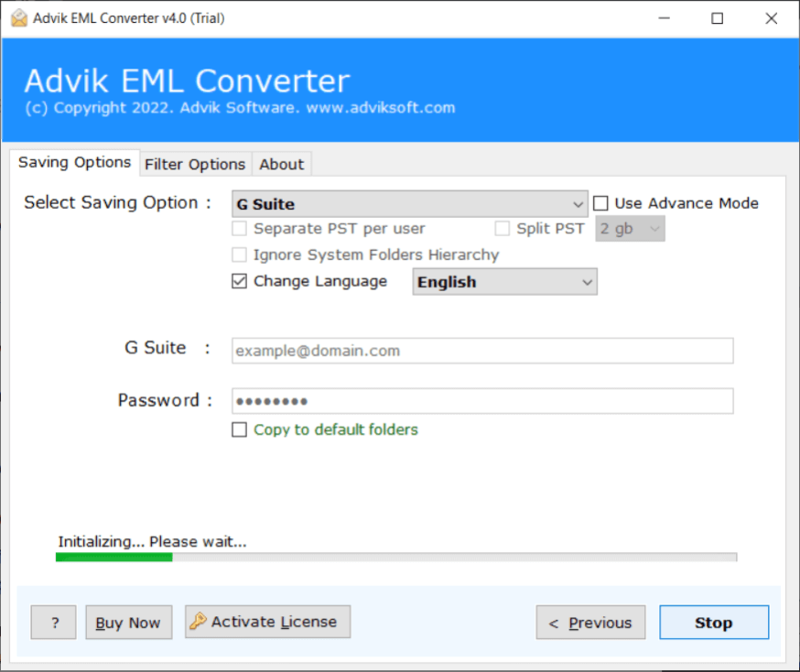This screenshot has height=672, width=800.
Task: Uncheck the Change Language checkbox
Action: (x=239, y=281)
